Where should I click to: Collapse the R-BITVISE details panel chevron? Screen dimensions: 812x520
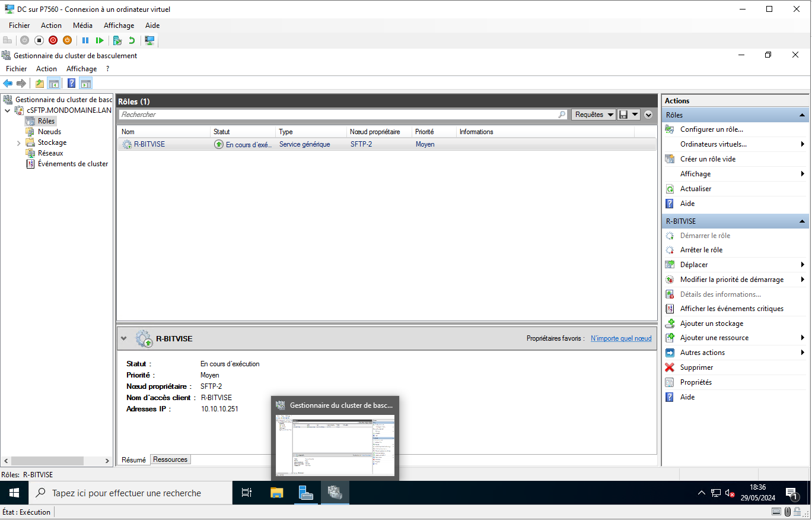tap(123, 339)
